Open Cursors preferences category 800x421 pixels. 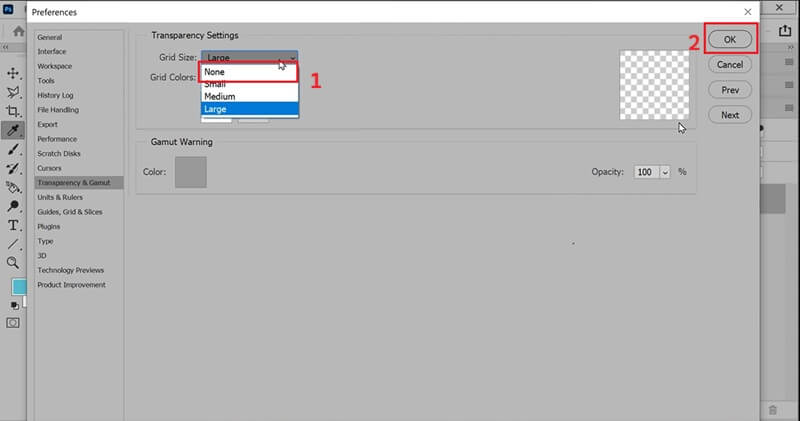[49, 168]
